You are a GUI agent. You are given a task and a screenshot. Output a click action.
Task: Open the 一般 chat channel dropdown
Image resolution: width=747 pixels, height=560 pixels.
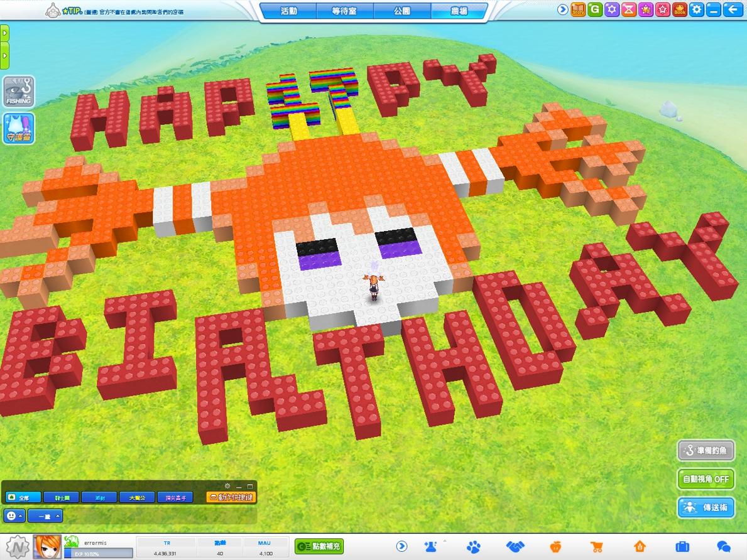tap(45, 516)
